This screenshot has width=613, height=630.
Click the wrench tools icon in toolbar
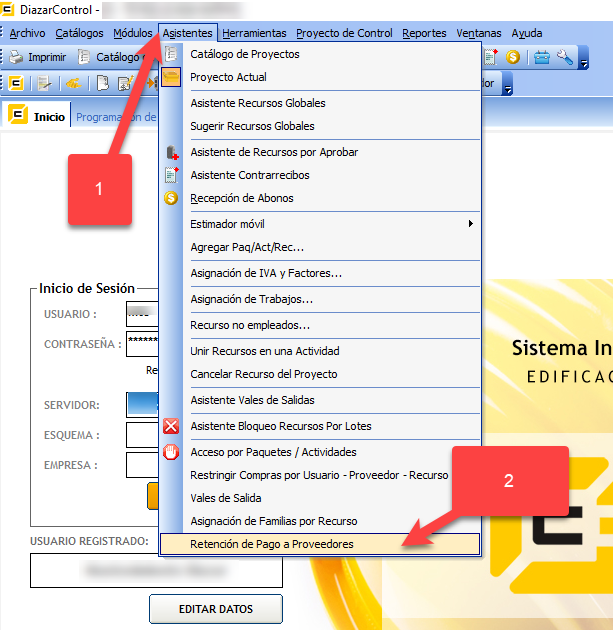(x=563, y=57)
